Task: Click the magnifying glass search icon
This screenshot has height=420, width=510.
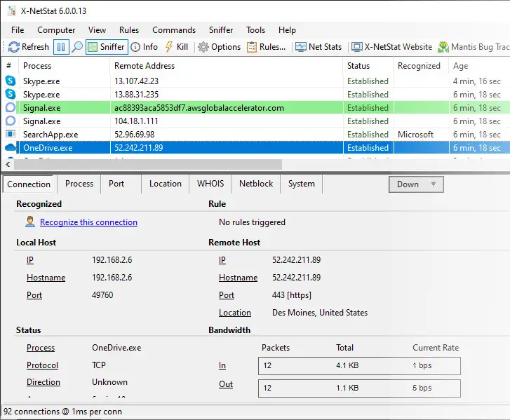Action: [x=77, y=47]
